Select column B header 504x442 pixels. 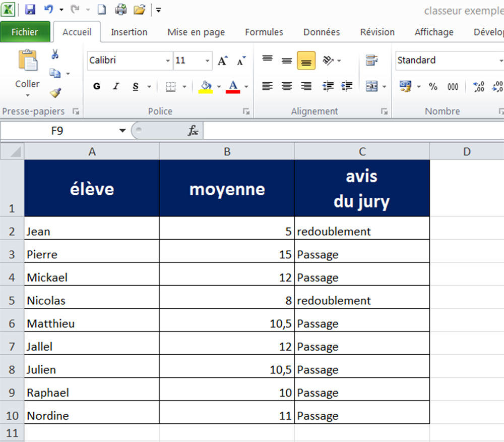tap(227, 151)
